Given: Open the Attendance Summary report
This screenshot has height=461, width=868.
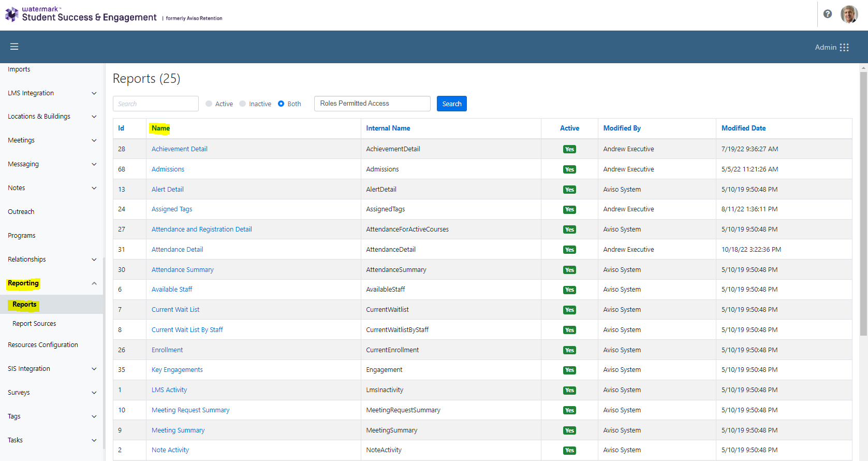Looking at the screenshot, I should click(x=183, y=270).
